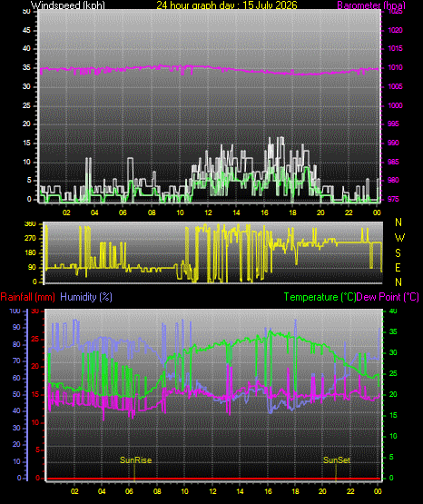Select the SunRise label in the lower graph
Image resolution: width=423 pixels, height=504 pixels.
point(135,460)
